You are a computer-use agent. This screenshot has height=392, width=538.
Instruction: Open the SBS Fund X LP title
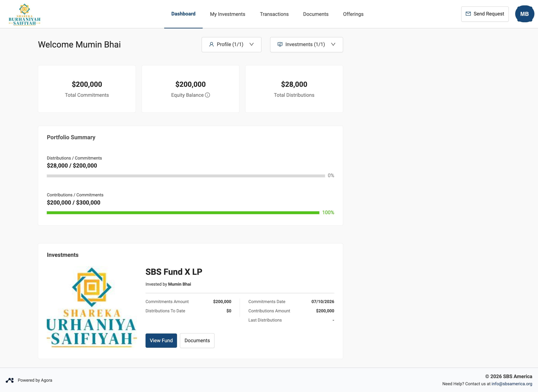coord(174,272)
